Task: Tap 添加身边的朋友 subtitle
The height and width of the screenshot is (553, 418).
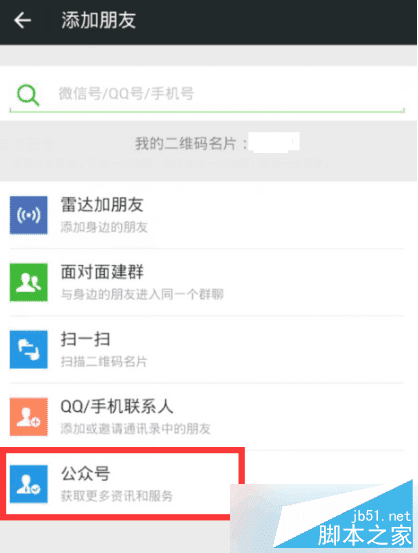Action: coord(104,227)
